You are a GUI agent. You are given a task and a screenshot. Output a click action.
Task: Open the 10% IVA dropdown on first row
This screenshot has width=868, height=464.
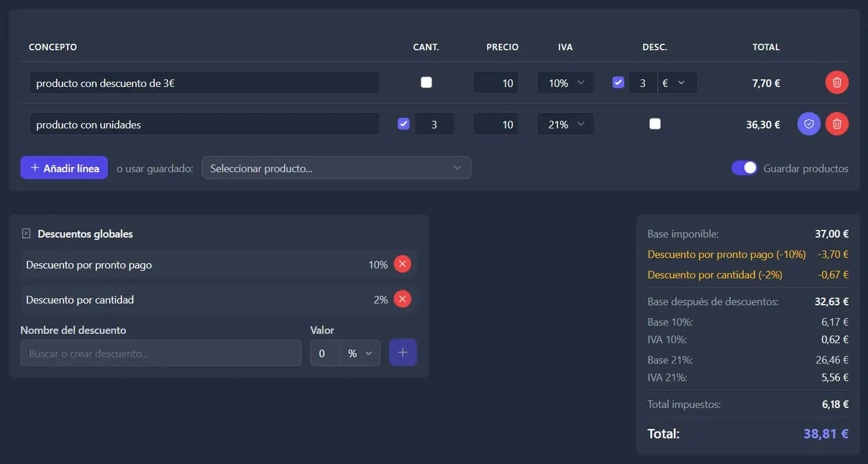[565, 83]
